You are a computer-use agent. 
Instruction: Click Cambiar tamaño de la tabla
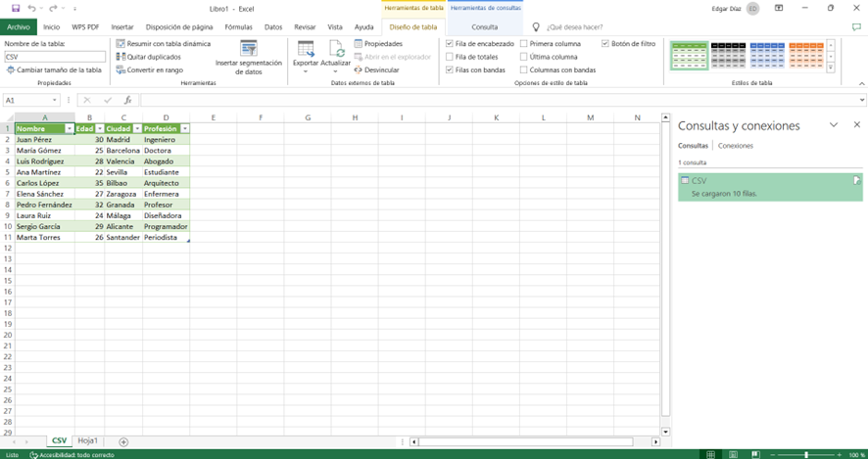54,70
